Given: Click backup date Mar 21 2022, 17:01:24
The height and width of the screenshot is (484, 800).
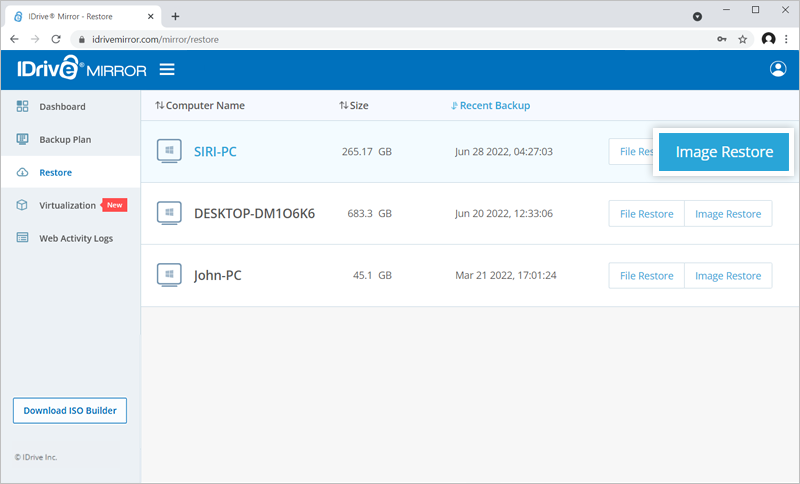Looking at the screenshot, I should 506,275.
